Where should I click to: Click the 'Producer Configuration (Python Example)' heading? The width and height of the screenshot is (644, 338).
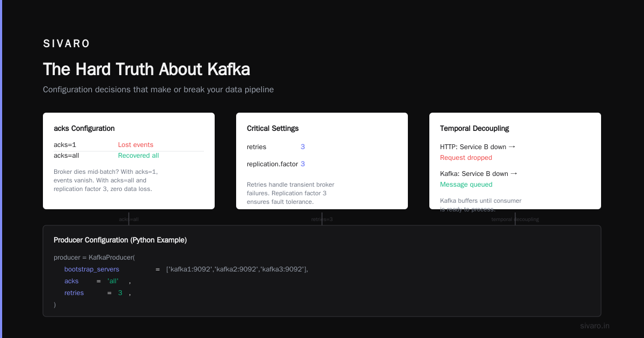point(120,240)
